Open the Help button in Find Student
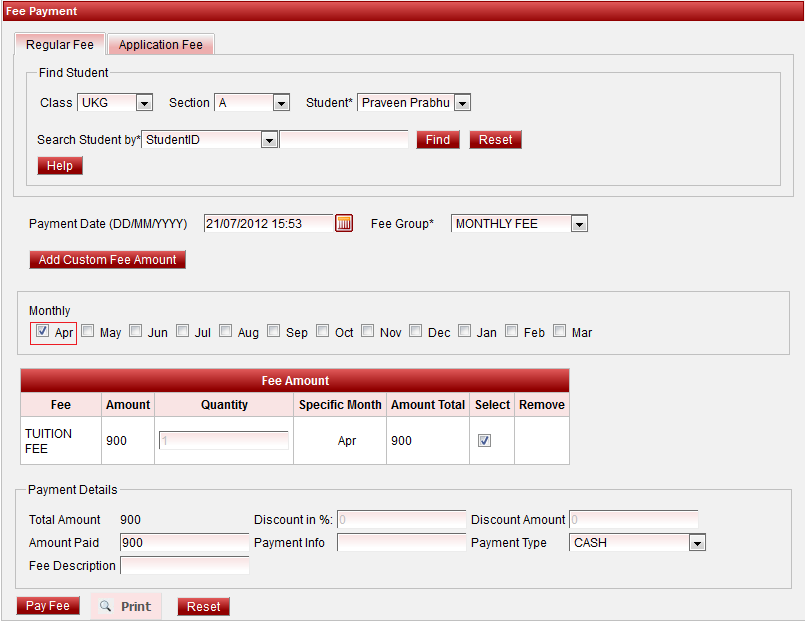805x621 pixels. [60, 166]
